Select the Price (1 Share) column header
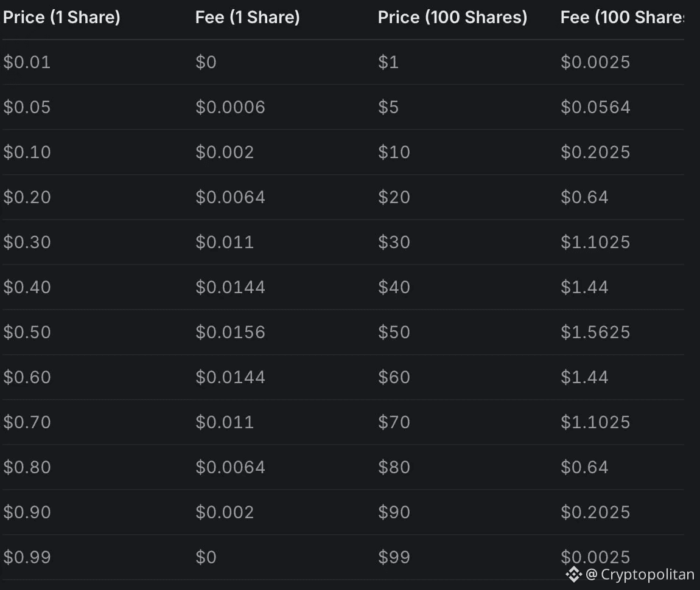Viewport: 700px width, 590px height. pos(61,18)
